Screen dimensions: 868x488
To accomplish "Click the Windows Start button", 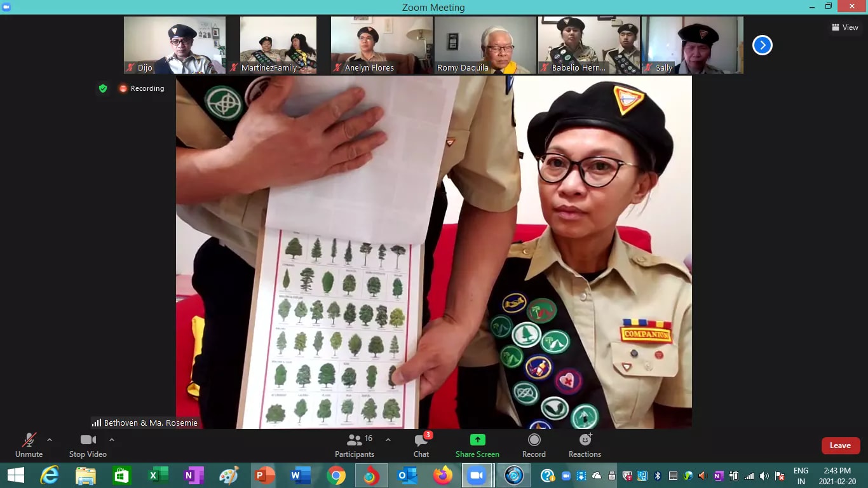I will point(15,475).
